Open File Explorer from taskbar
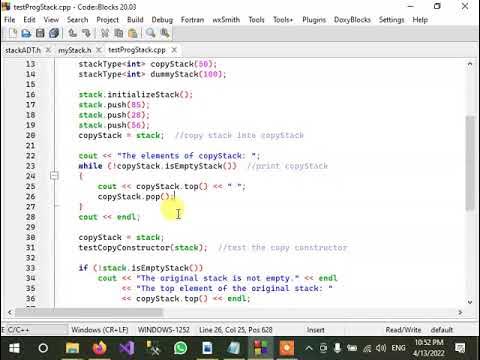 [x=72, y=348]
